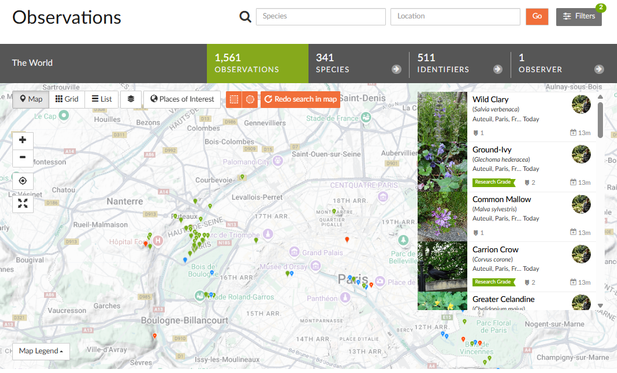Open the Filters panel

point(579,17)
